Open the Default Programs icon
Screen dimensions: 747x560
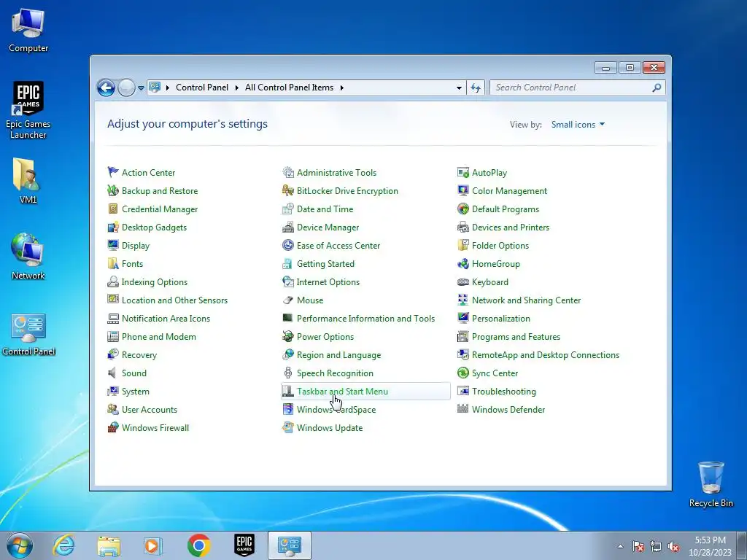point(463,209)
